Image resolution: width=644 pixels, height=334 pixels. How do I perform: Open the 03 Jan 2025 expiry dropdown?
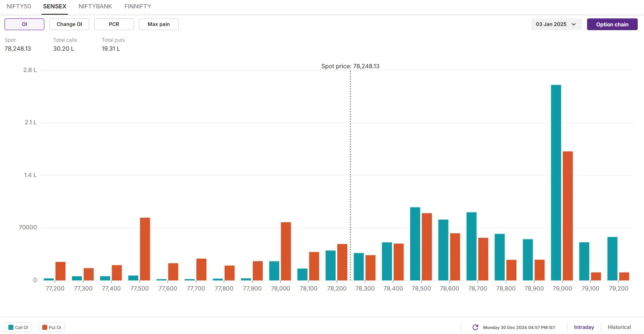pos(556,24)
